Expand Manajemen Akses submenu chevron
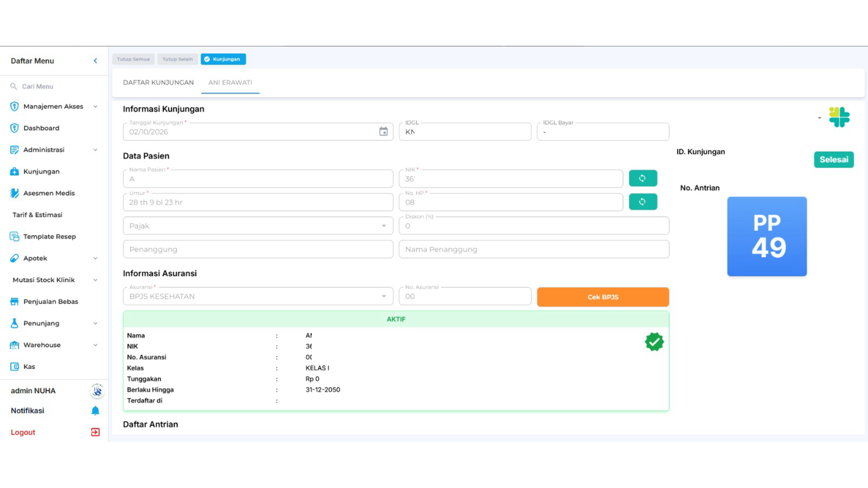The image size is (868, 488). click(x=95, y=106)
